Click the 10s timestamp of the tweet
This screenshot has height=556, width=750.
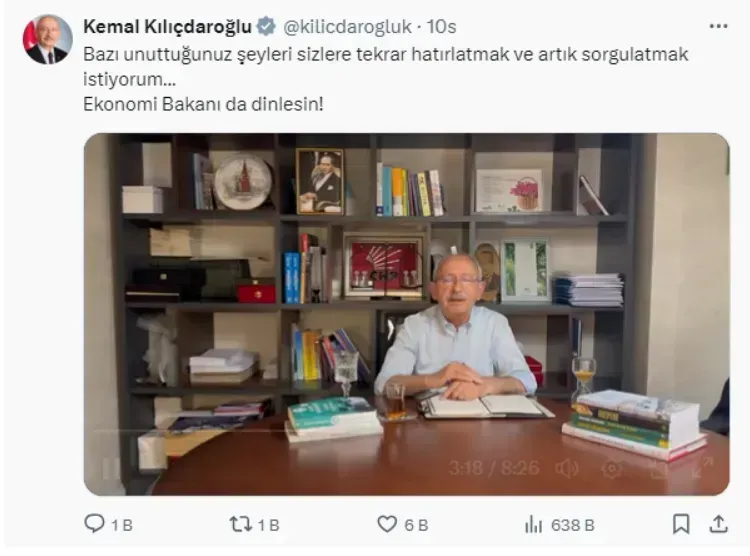point(441,27)
